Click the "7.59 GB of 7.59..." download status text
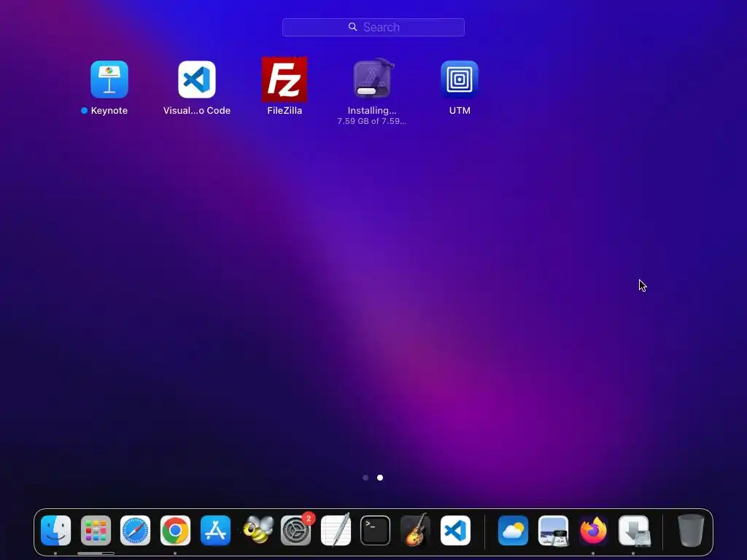Viewport: 747px width, 560px height. click(x=372, y=122)
